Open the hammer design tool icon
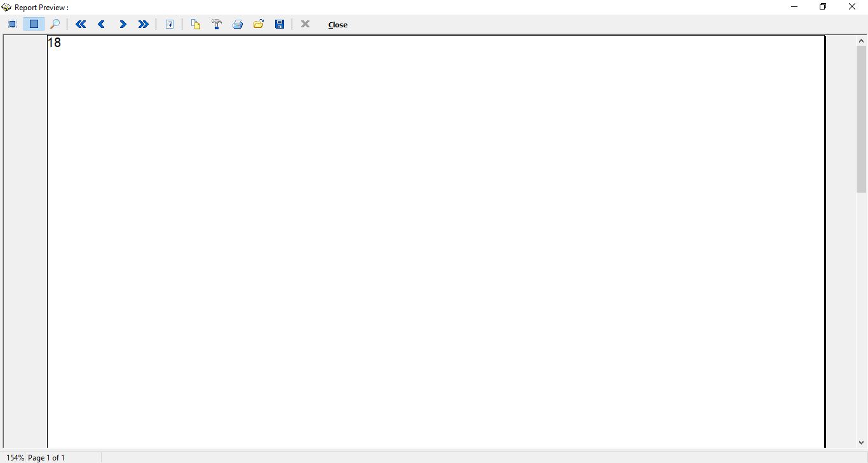The image size is (868, 463). click(217, 24)
